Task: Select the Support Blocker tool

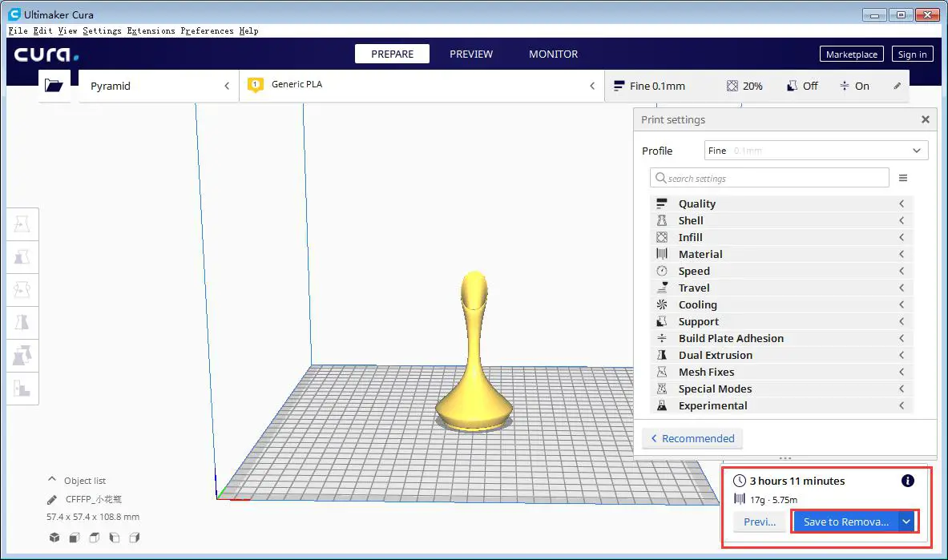Action: 22,389
